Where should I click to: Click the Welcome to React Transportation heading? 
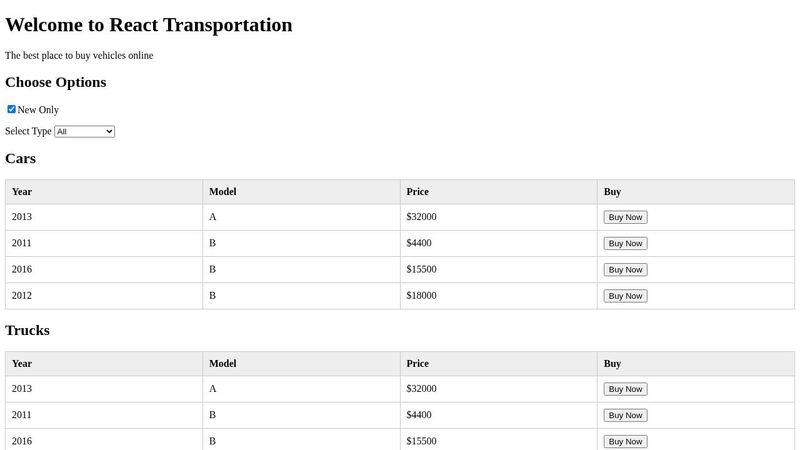coord(149,25)
